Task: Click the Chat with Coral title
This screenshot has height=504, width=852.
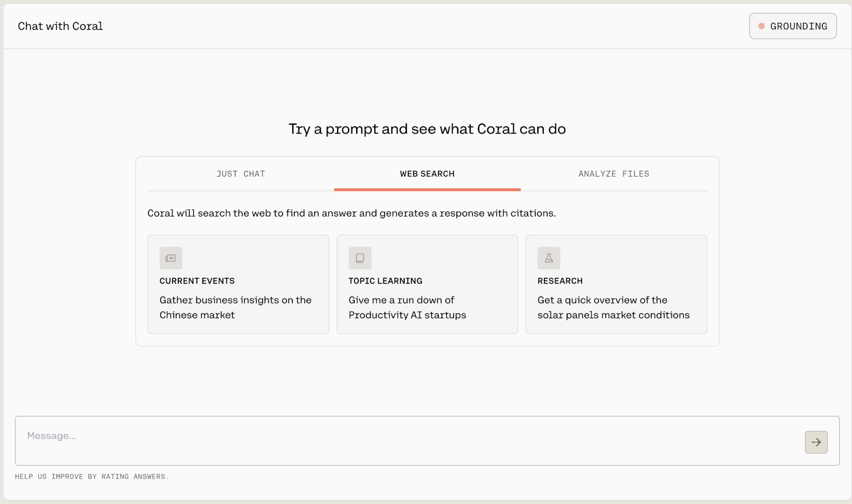Action: coord(60,26)
